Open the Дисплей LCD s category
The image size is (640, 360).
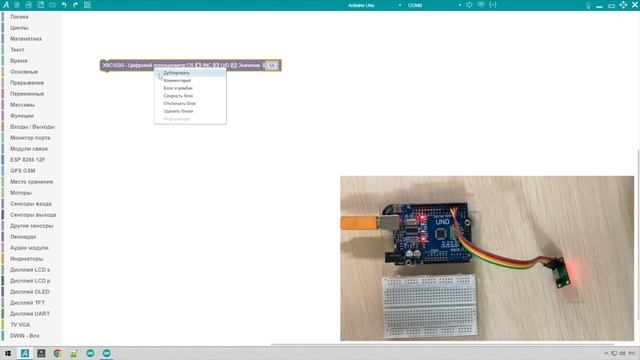(x=31, y=270)
